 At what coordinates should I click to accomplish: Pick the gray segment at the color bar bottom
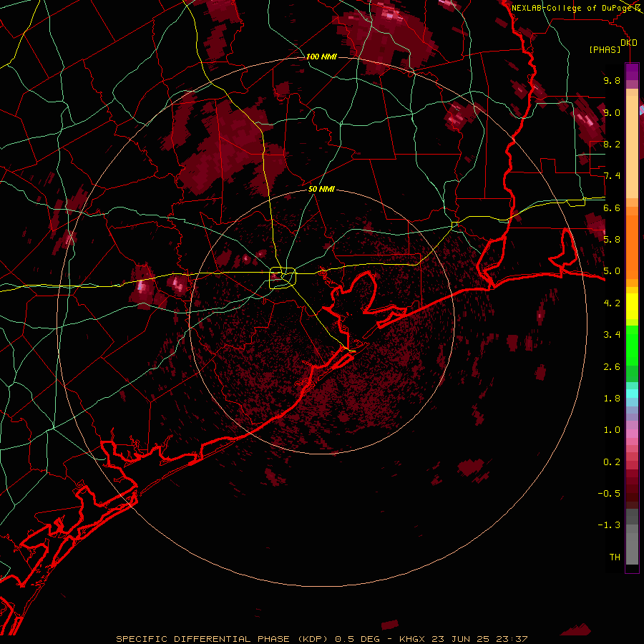(x=632, y=543)
